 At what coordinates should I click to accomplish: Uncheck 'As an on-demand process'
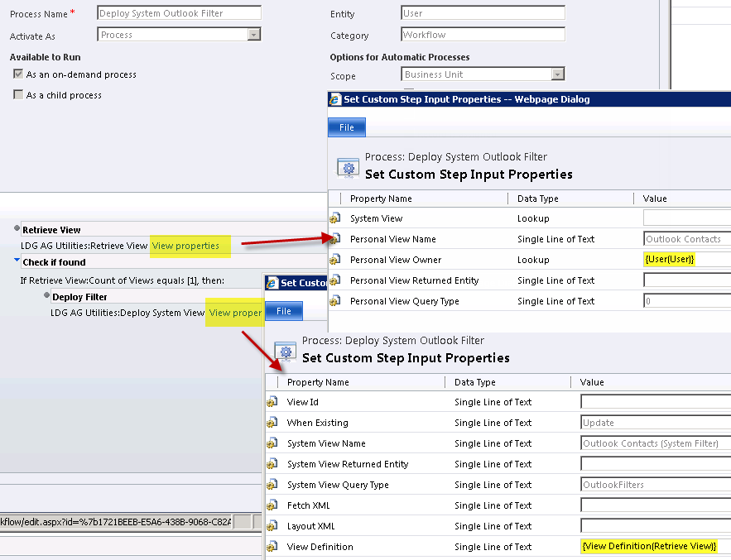pos(17,73)
